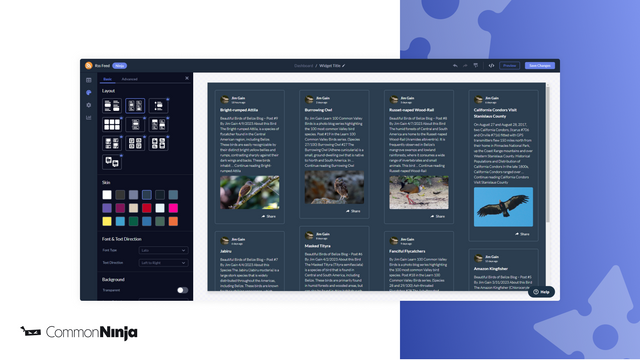Click the feedback comment icon in top bar

[476, 66]
